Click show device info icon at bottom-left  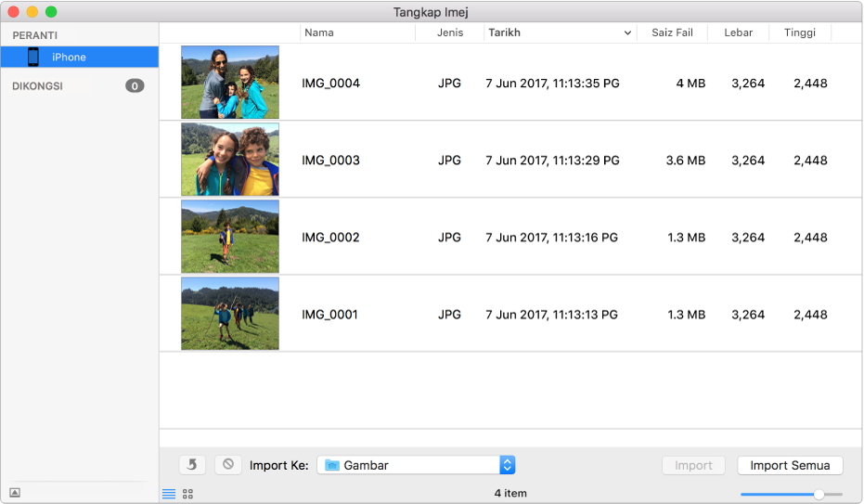point(15,493)
